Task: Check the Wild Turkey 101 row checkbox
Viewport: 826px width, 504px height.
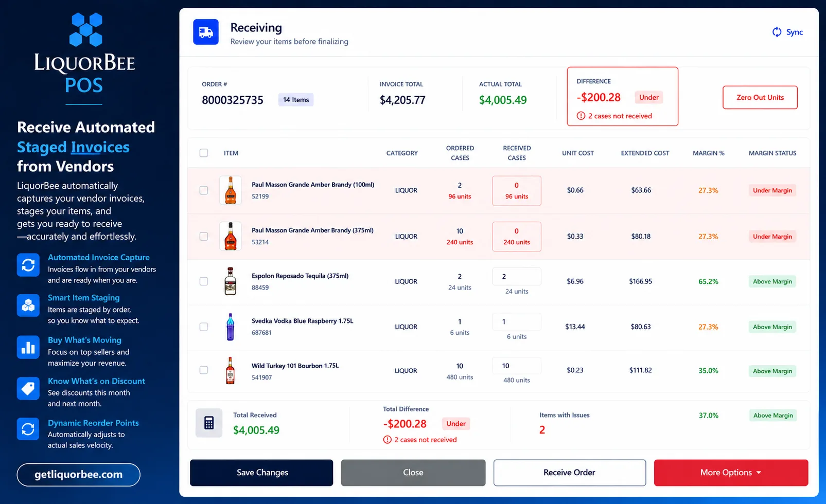Action: [x=204, y=370]
